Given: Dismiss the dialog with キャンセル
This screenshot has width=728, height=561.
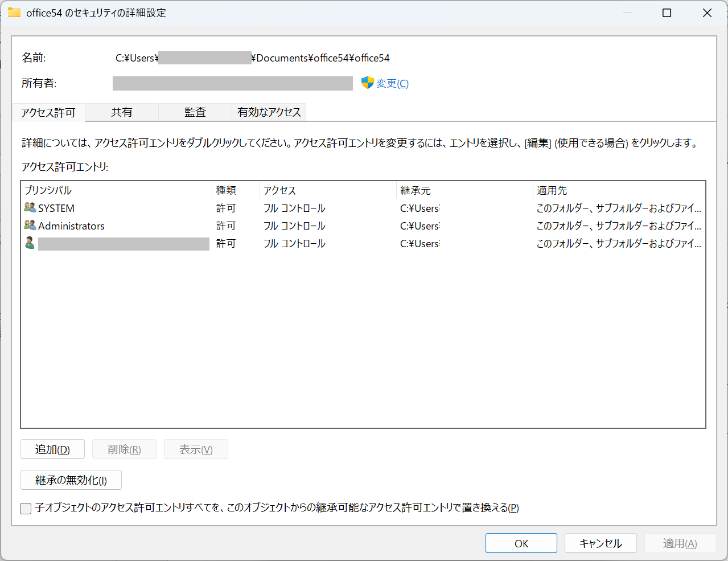Looking at the screenshot, I should click(x=600, y=543).
